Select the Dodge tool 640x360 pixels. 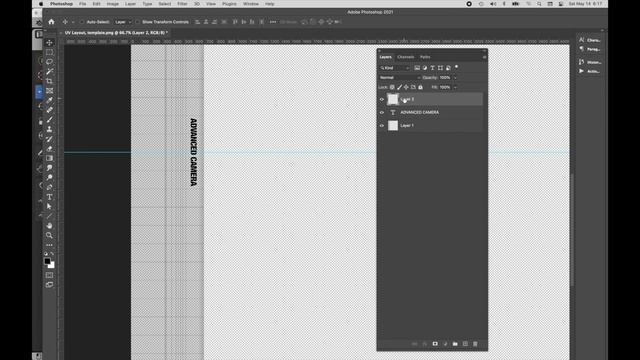[x=49, y=178]
